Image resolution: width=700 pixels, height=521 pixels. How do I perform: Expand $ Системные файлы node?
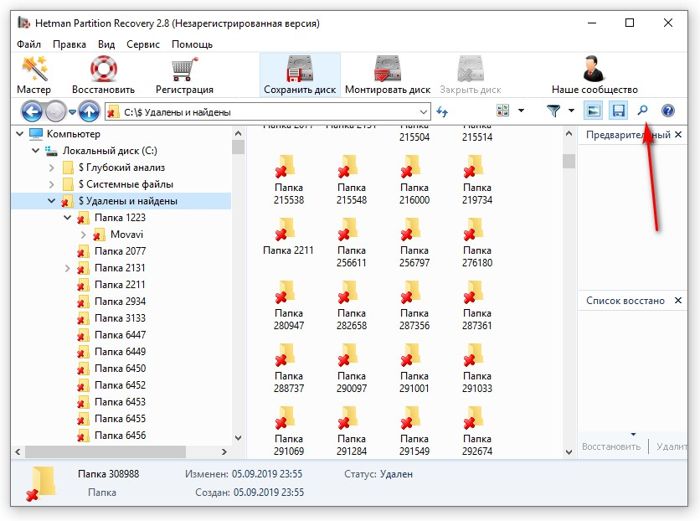click(51, 184)
